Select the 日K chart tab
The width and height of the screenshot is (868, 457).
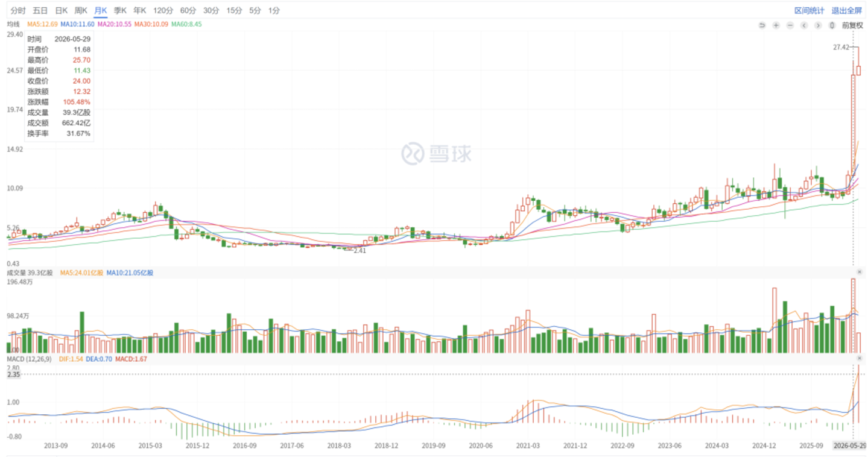tap(61, 10)
